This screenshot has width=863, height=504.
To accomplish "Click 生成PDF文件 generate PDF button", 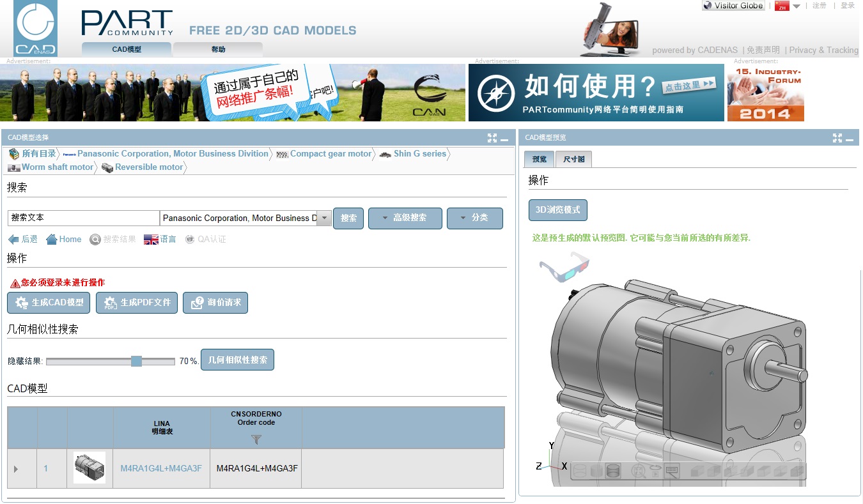I will coord(137,302).
